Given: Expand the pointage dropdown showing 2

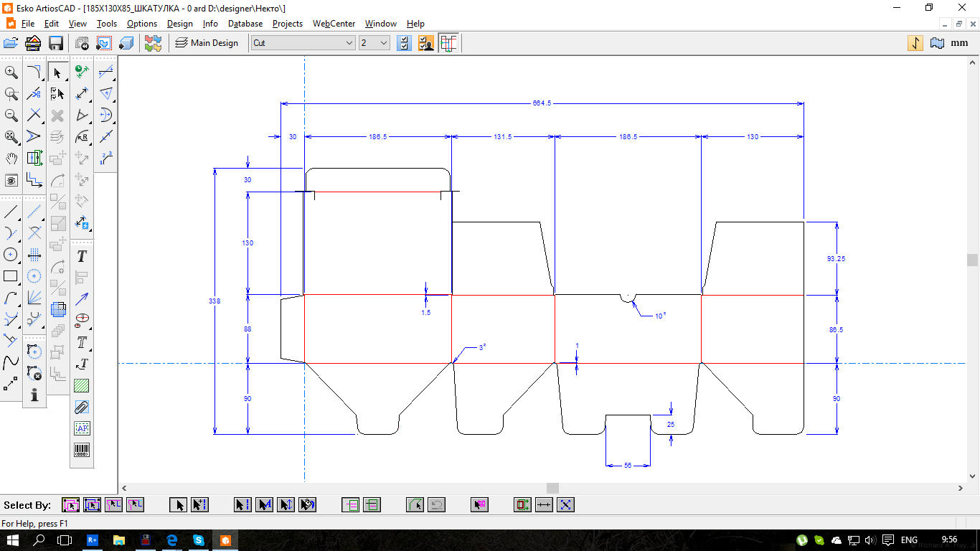Looking at the screenshot, I should 374,43.
